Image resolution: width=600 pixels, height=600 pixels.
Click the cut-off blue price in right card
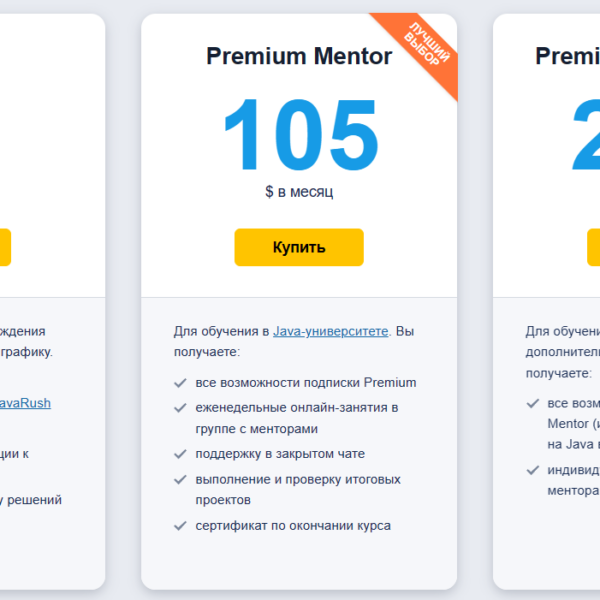(586, 135)
